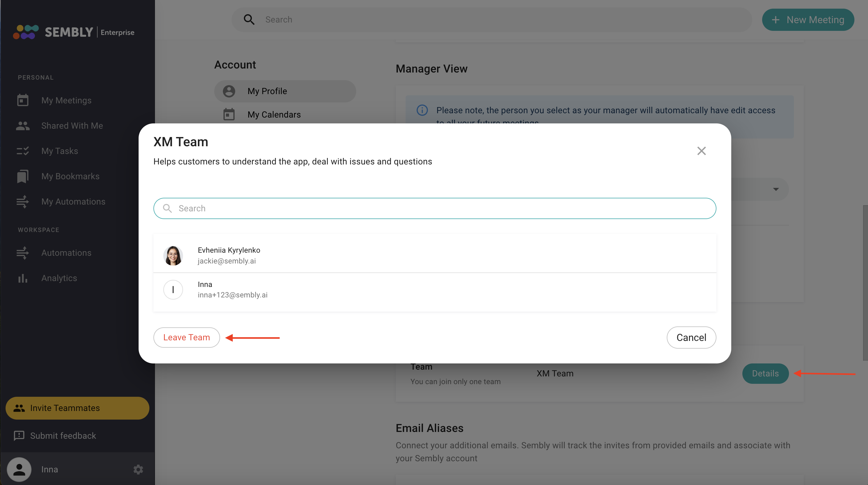Open workspace Automations menu item
This screenshot has height=485, width=868.
66,253
